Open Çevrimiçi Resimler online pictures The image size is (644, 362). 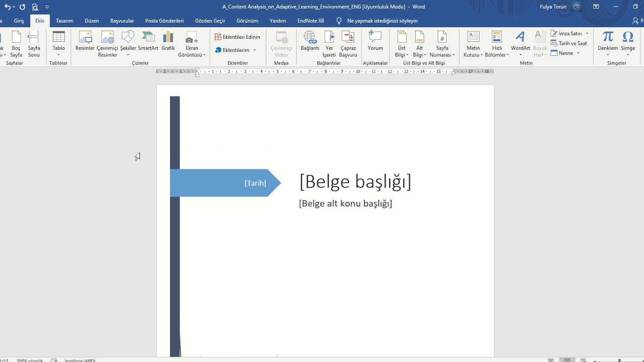coord(107,44)
